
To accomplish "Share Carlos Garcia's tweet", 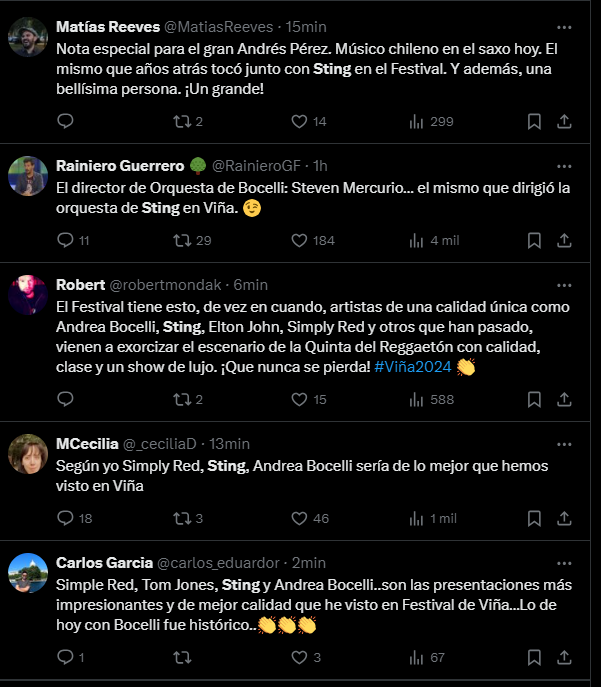I will 564,657.
